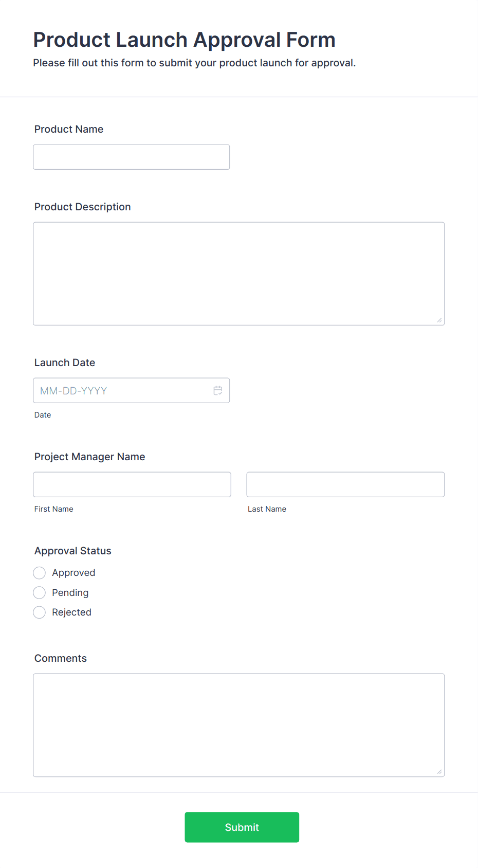This screenshot has height=868, width=478.
Task: Select the Rejected radio option
Action: (x=39, y=612)
